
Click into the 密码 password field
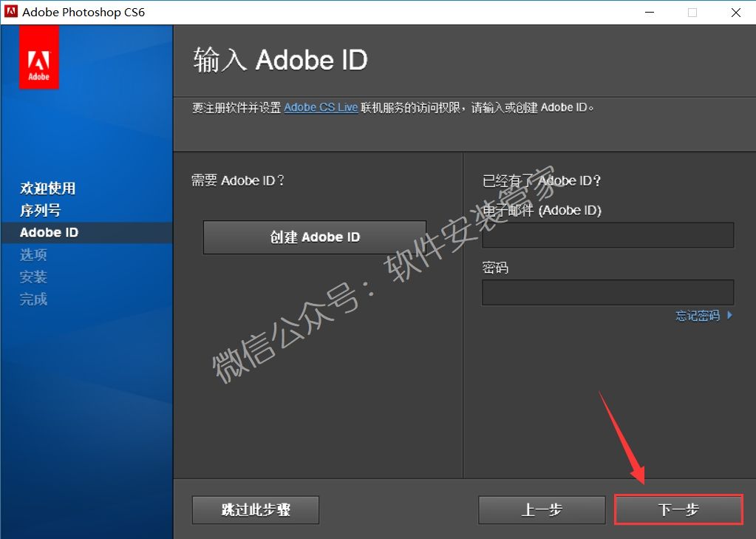(x=607, y=292)
